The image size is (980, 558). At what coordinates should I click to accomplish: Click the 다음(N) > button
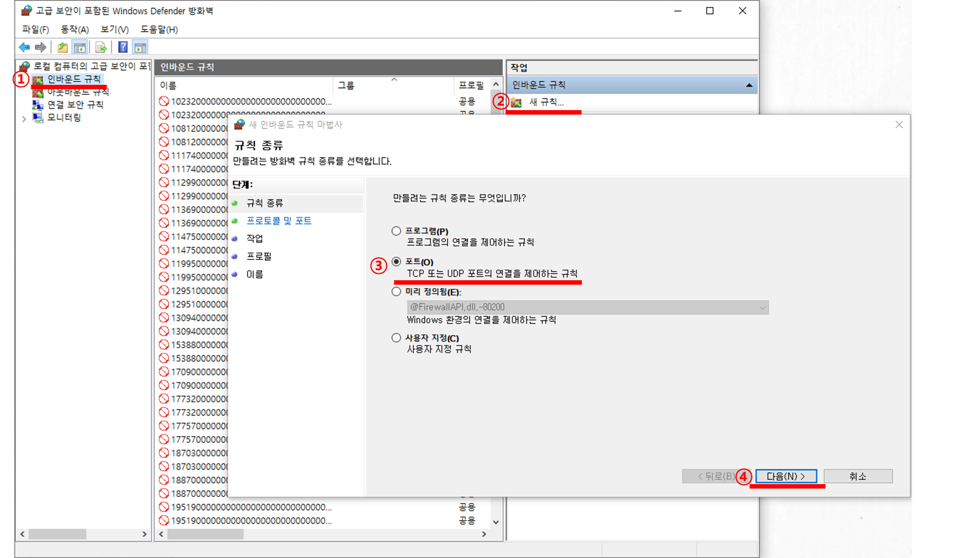coord(786,476)
